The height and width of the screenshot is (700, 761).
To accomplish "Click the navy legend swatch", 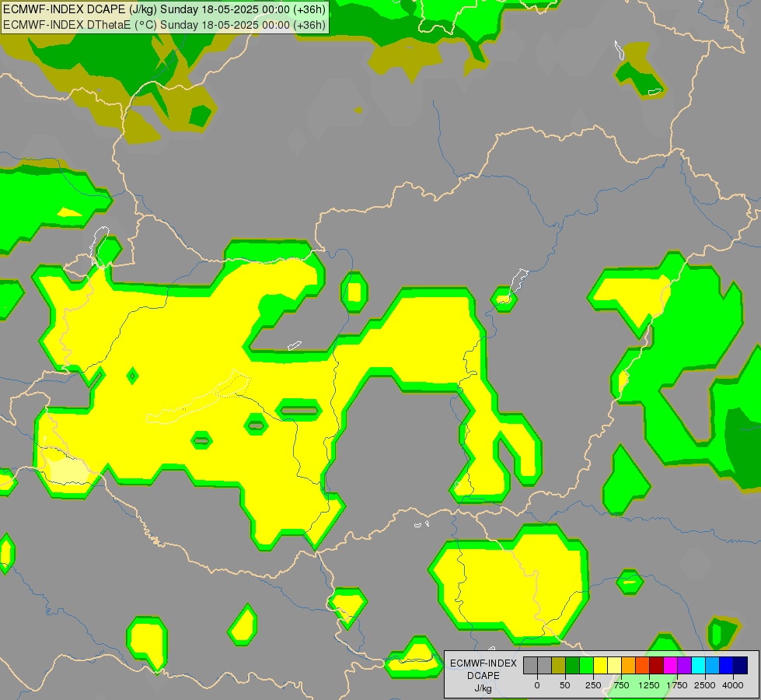I will click(x=740, y=665).
